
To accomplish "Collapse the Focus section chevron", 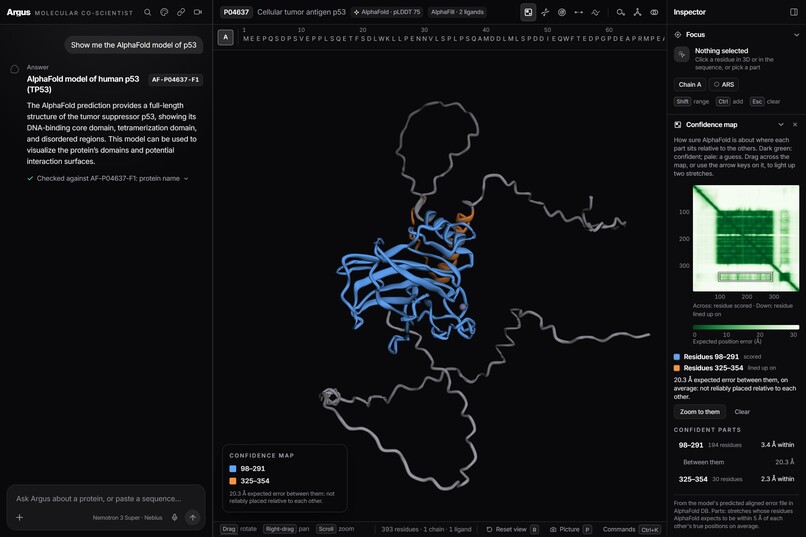I will point(796,35).
